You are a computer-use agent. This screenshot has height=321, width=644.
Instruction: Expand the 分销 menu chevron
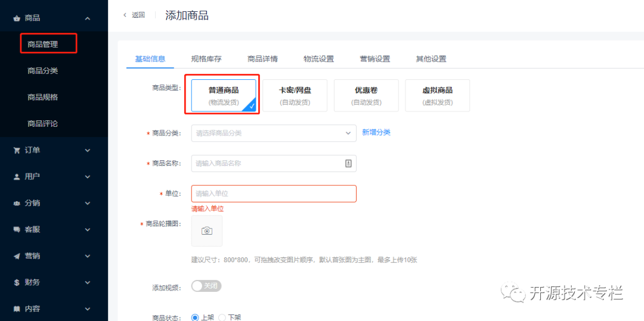pyautogui.click(x=87, y=203)
